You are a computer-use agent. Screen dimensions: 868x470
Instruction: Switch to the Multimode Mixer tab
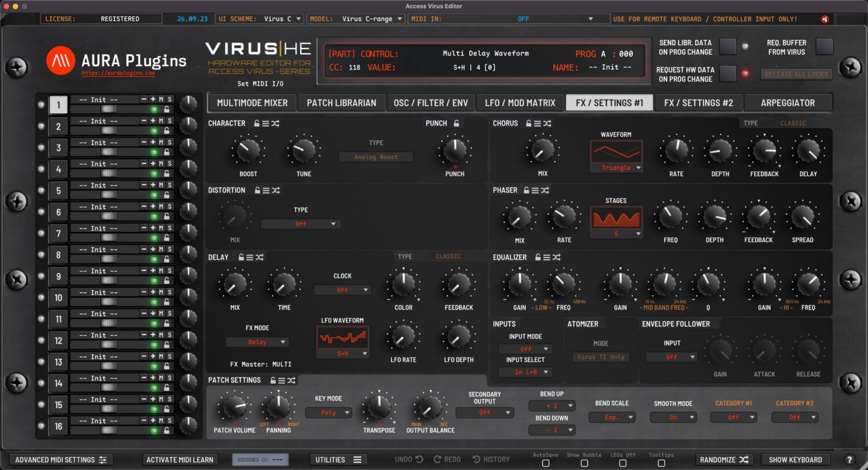click(252, 103)
